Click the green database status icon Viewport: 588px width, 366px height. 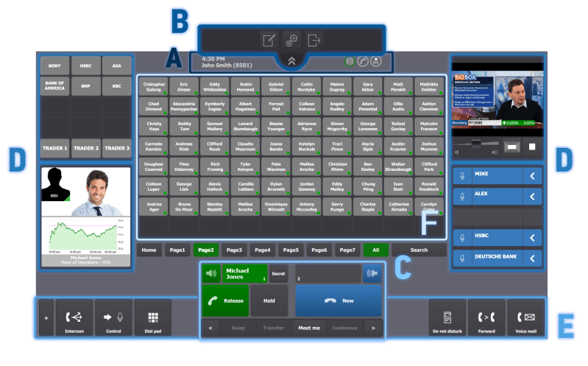click(350, 61)
